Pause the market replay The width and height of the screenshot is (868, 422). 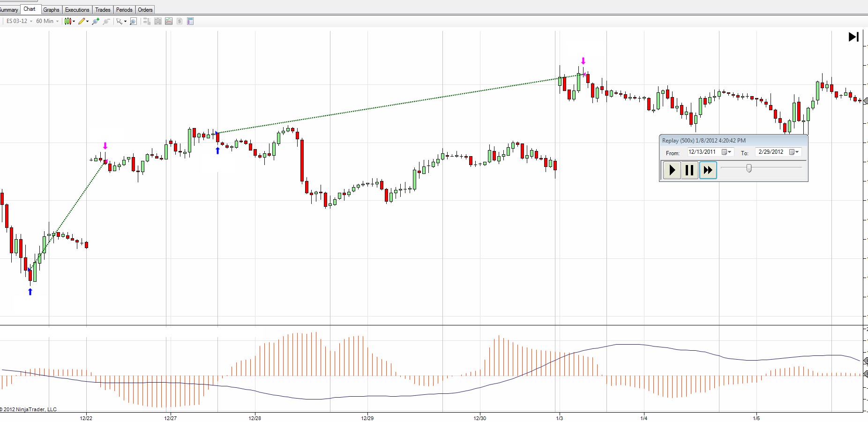[689, 170]
